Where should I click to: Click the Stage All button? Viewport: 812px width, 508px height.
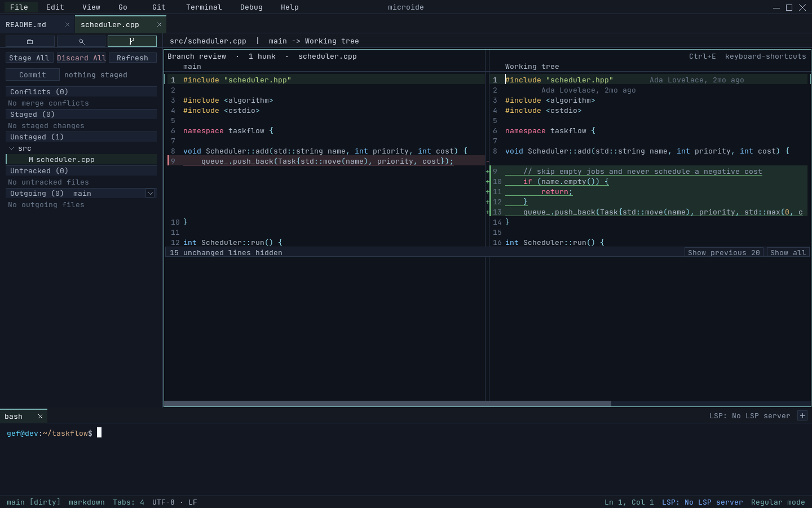(29, 58)
